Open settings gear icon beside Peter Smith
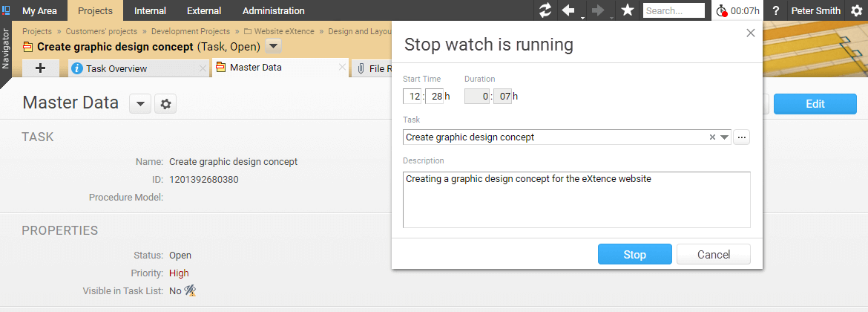 (856, 10)
